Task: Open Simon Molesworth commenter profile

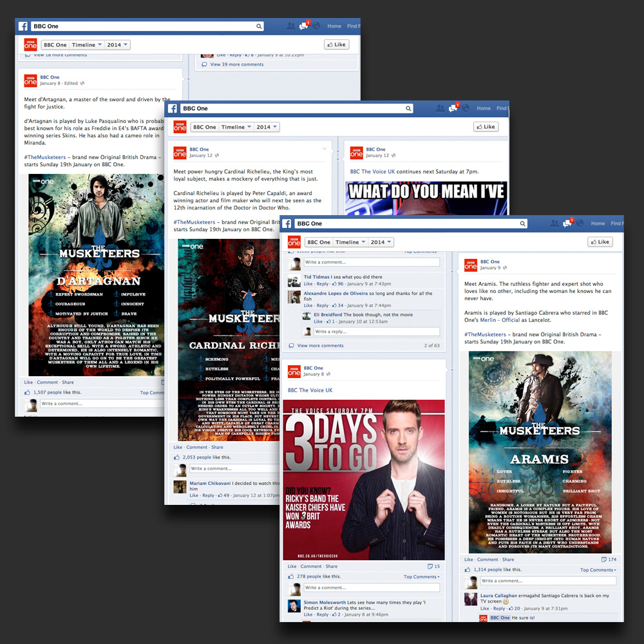Action: coord(325,602)
